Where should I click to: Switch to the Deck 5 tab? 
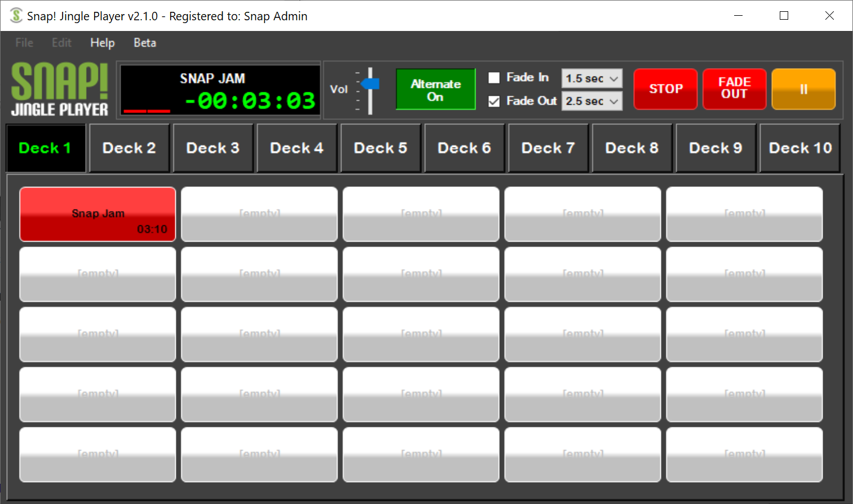(x=381, y=148)
